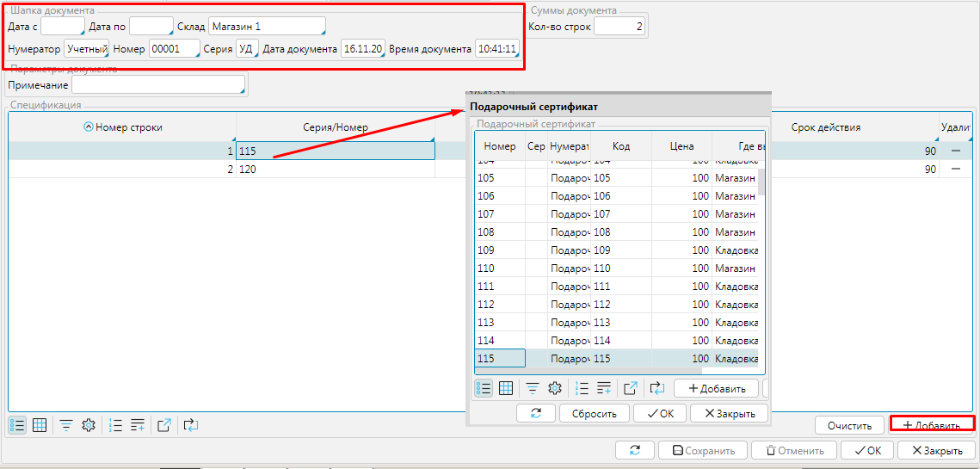Toggle list view in main specification toolbar

coord(16,424)
